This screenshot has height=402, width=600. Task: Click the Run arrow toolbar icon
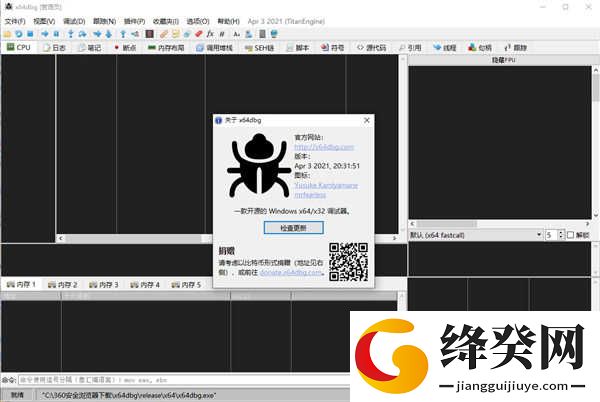point(45,34)
